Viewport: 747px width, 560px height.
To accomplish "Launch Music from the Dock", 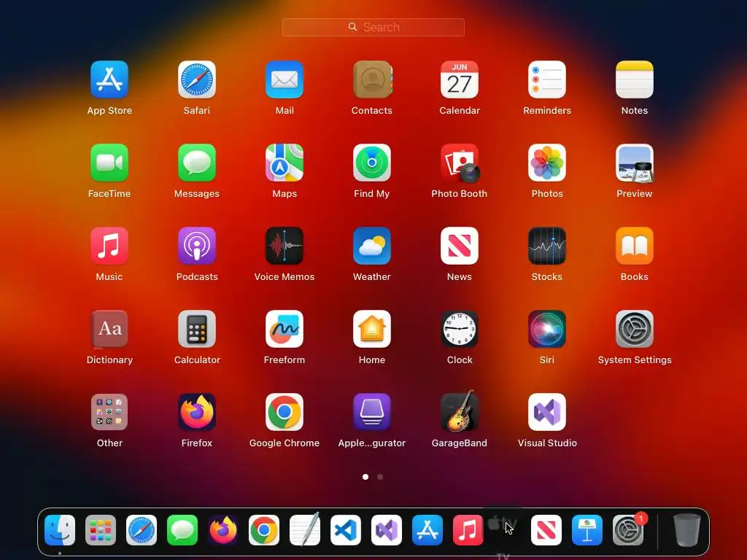I will click(x=468, y=530).
